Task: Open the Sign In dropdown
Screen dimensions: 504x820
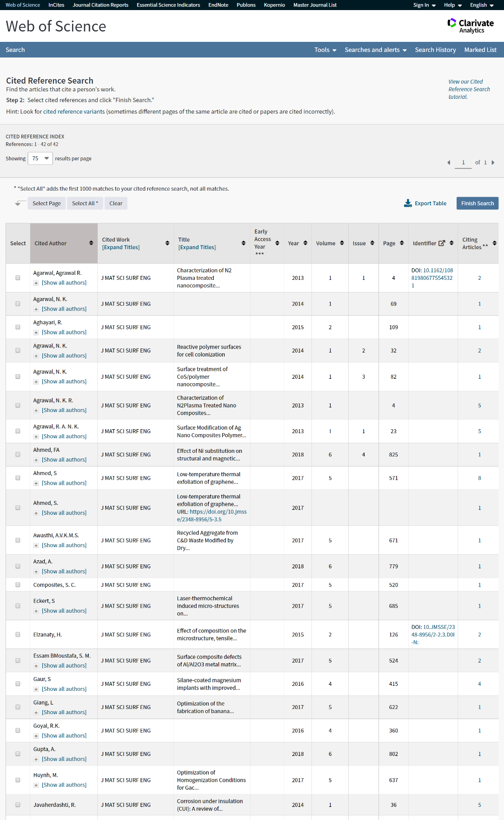Action: click(x=424, y=5)
